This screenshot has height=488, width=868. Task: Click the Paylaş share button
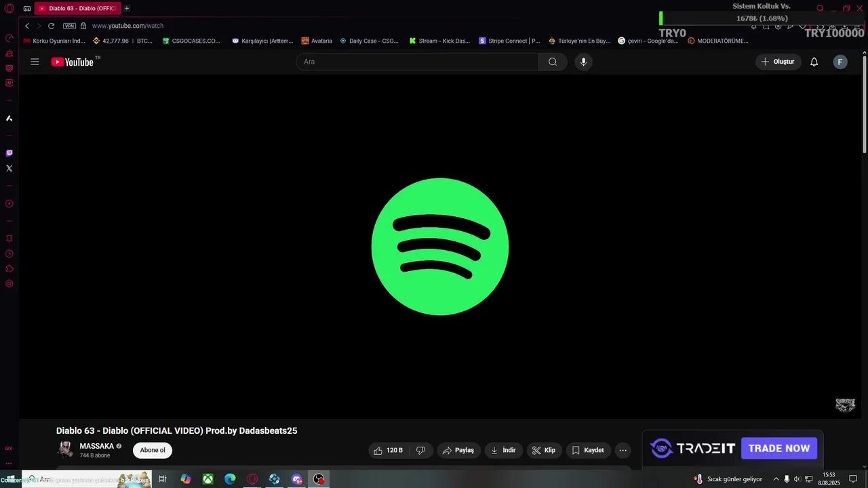tap(458, 450)
